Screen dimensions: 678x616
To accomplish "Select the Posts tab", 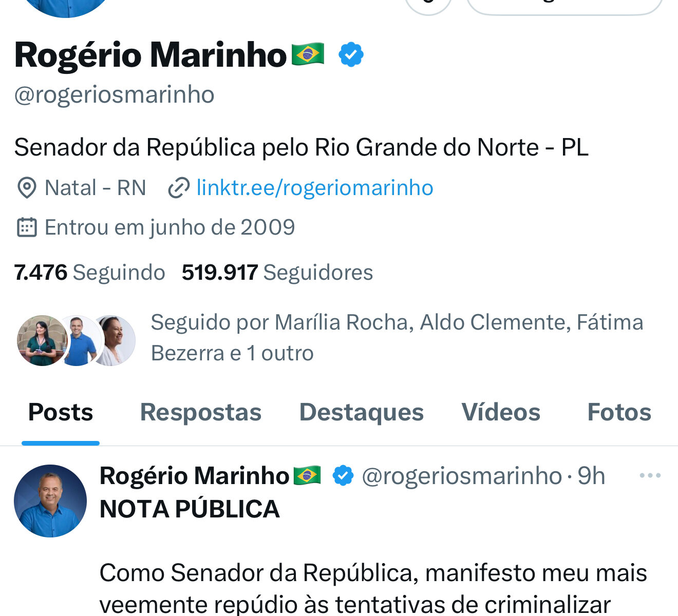I will 61,412.
